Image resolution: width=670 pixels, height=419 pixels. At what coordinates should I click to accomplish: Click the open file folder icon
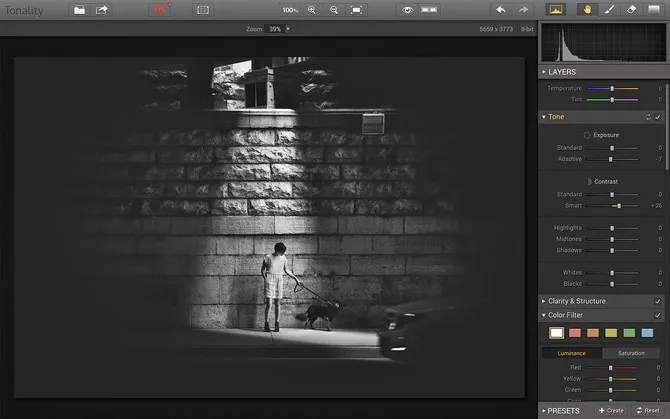point(79,9)
